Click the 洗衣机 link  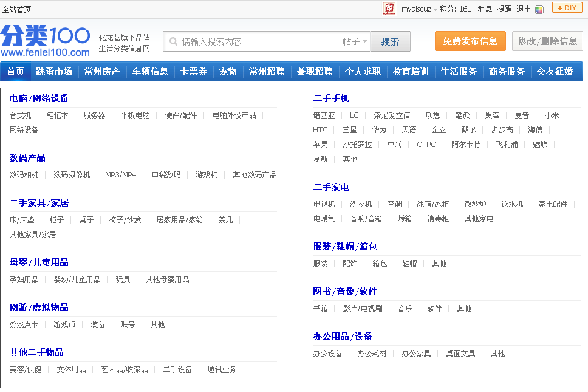pos(361,204)
